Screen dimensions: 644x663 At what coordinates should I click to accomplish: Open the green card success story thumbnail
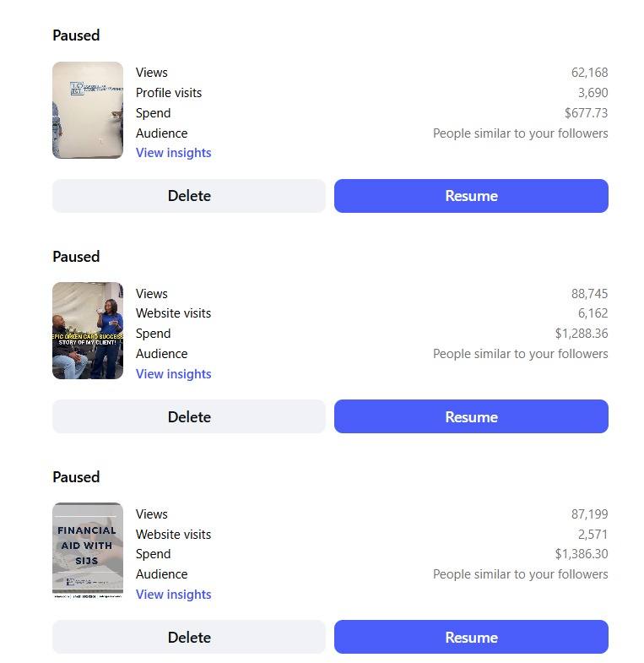88,330
